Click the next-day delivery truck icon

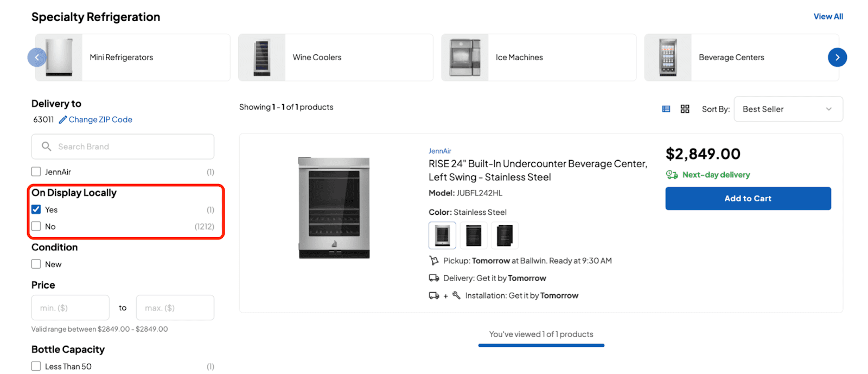pos(672,175)
